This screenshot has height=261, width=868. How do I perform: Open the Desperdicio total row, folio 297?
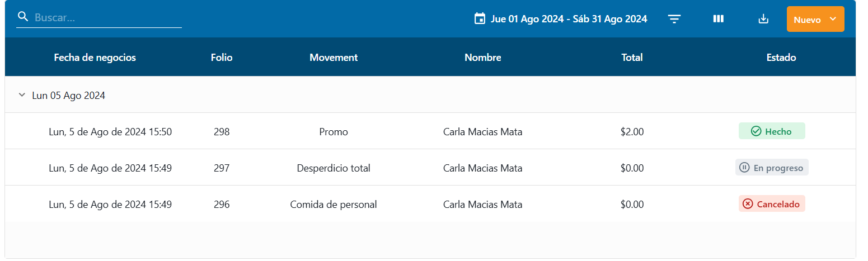(333, 168)
